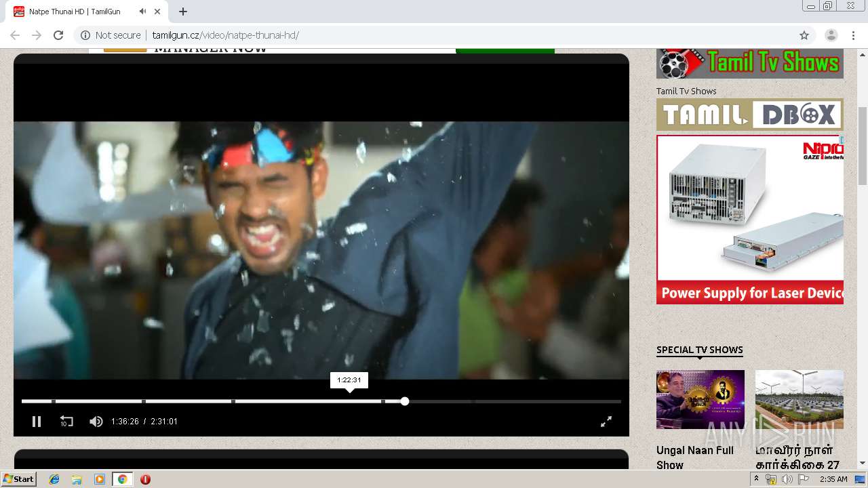Seek the video timeline at 1:22:31
The image size is (868, 488).
[x=349, y=401]
